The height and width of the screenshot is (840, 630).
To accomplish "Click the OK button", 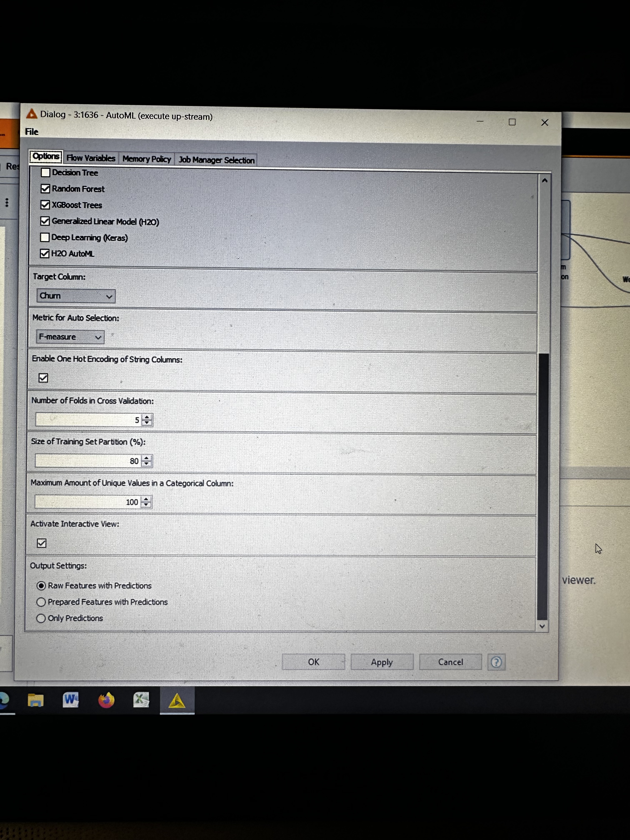I will coord(313,662).
